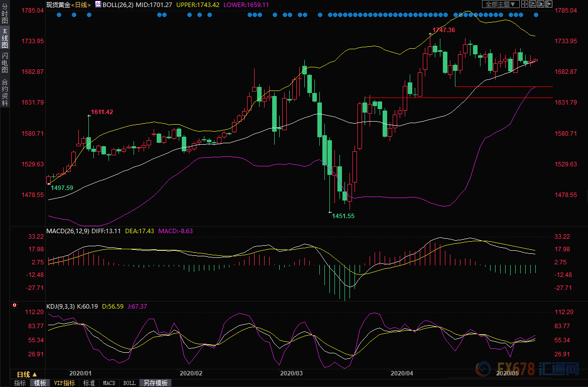Image resolution: width=588 pixels, height=387 pixels.
Task: Click the 另存模板 button
Action: [156, 383]
